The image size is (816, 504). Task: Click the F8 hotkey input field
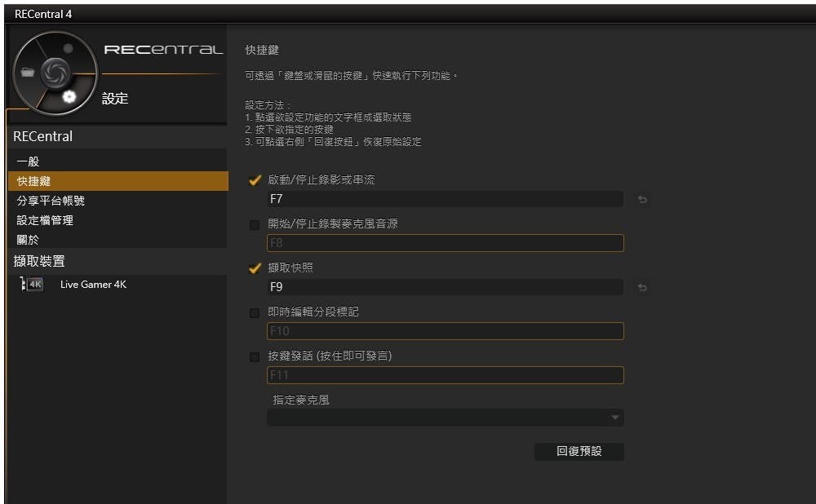tap(446, 243)
